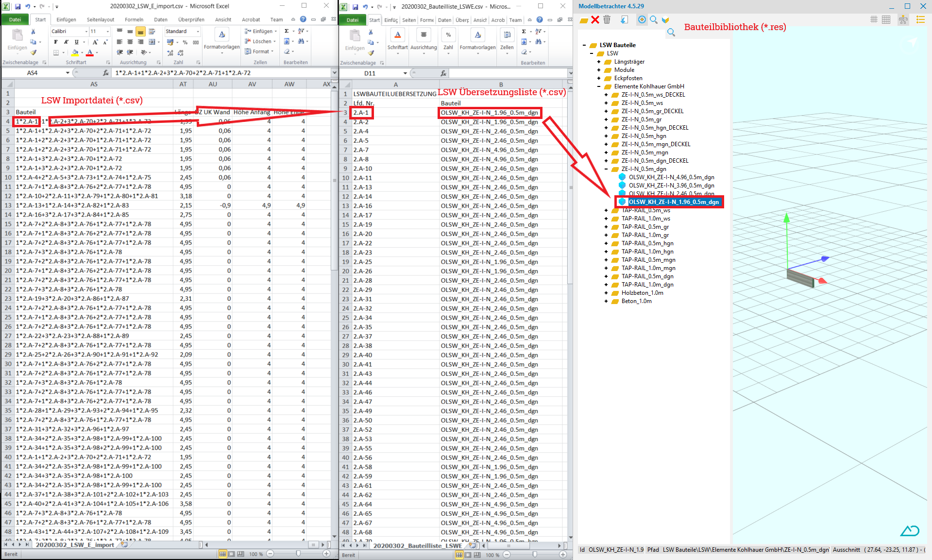Open Datei menu in right Excel window
The width and height of the screenshot is (932, 560).
pyautogui.click(x=353, y=20)
